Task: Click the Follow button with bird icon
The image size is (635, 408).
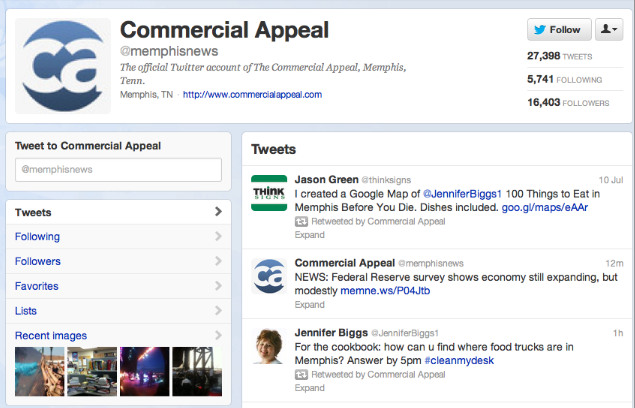Action: click(x=559, y=30)
